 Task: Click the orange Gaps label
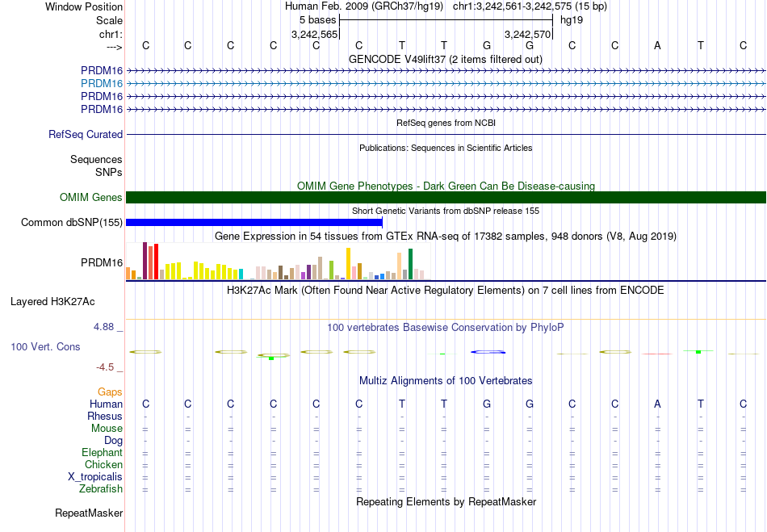[x=110, y=392]
